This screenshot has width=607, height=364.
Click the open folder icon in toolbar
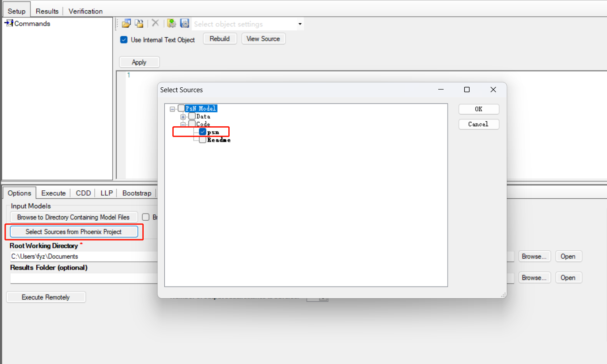point(126,24)
